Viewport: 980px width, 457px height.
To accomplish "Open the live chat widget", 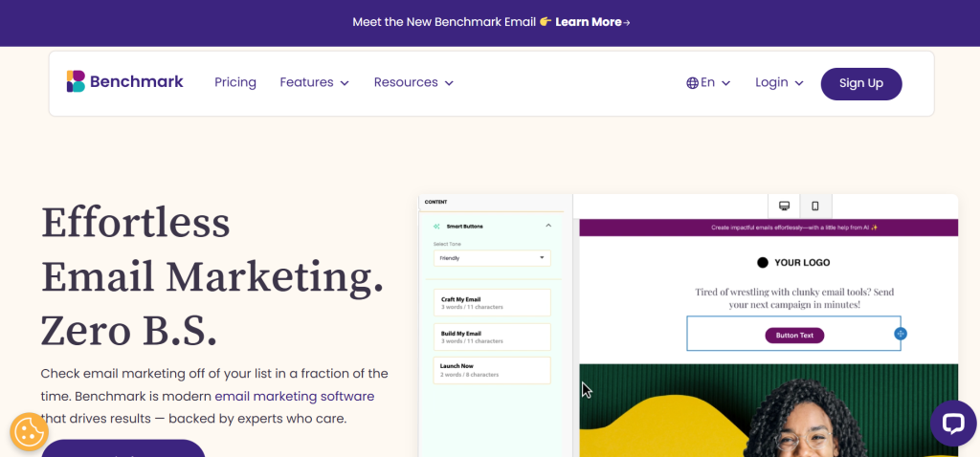I will [952, 424].
